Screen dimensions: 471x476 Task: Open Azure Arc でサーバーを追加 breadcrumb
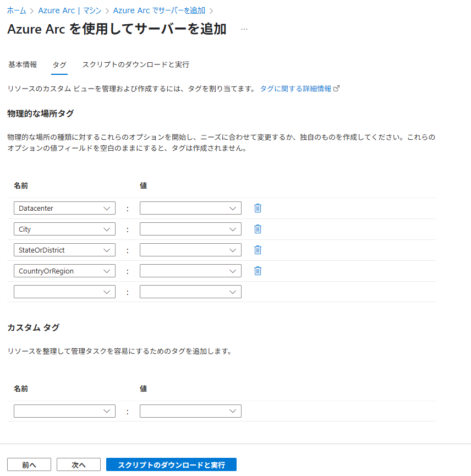[159, 10]
